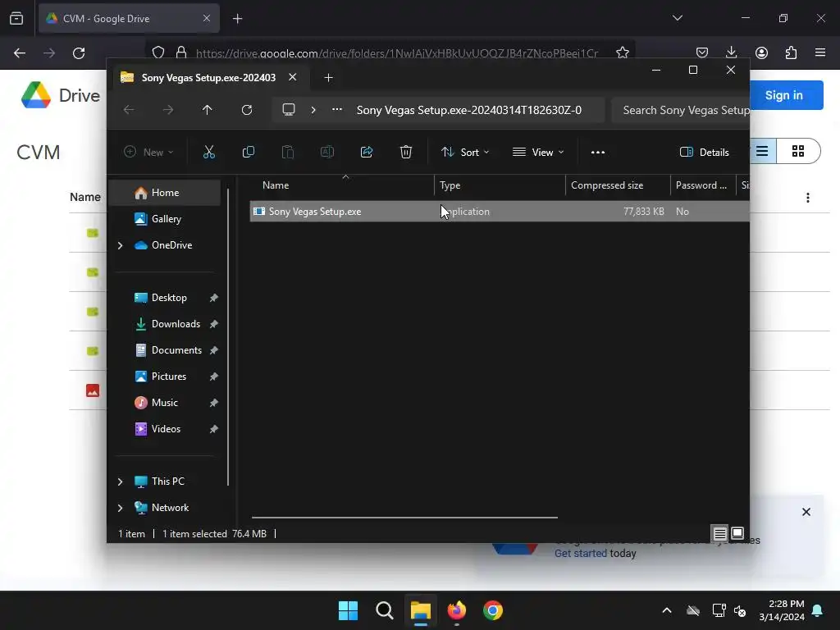
Task: Click the Get started link in Drive
Action: click(x=580, y=554)
